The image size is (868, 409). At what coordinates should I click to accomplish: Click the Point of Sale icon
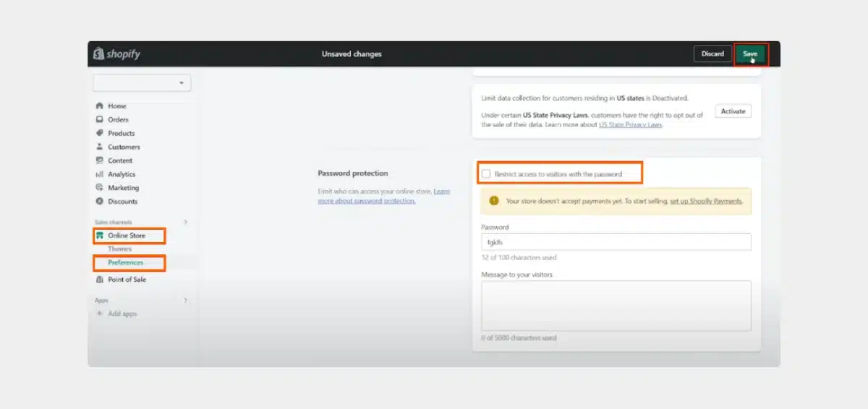[100, 280]
